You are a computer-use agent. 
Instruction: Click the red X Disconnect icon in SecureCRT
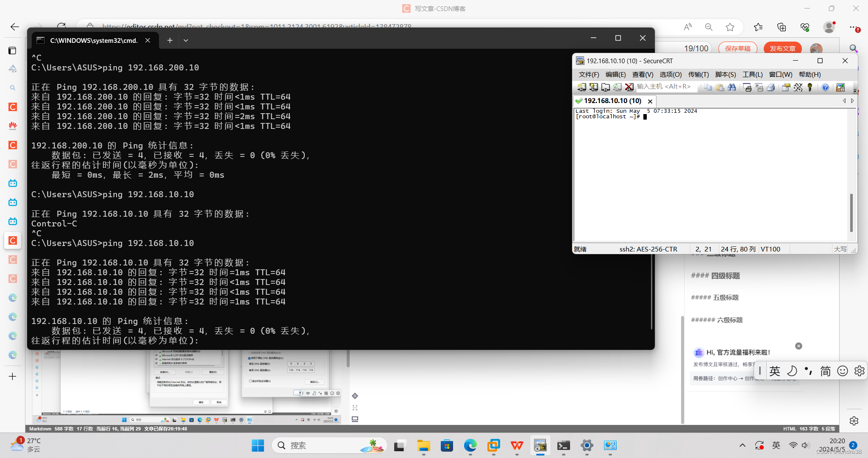(x=629, y=87)
